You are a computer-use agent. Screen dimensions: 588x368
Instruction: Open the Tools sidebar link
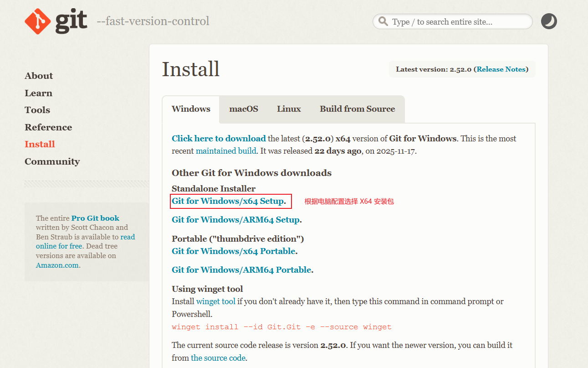[37, 110]
